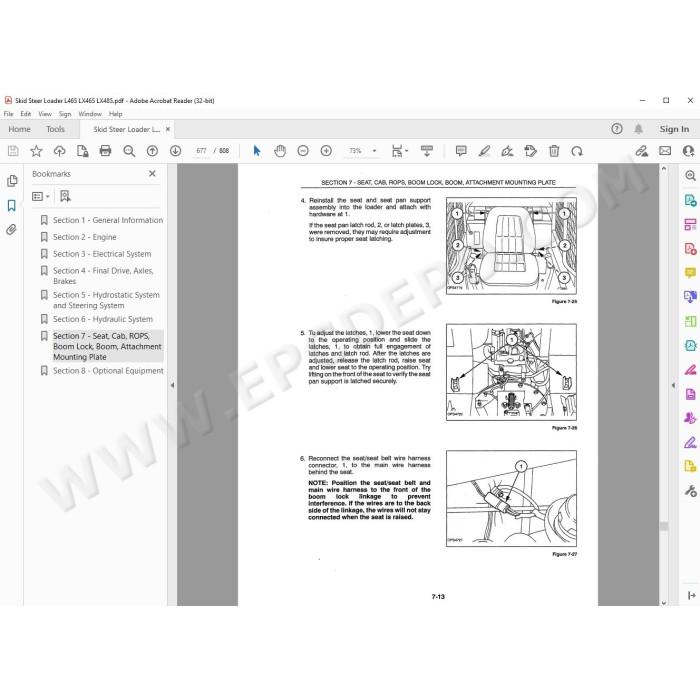Click the Print file icon
This screenshot has height=700, width=700.
click(x=105, y=151)
